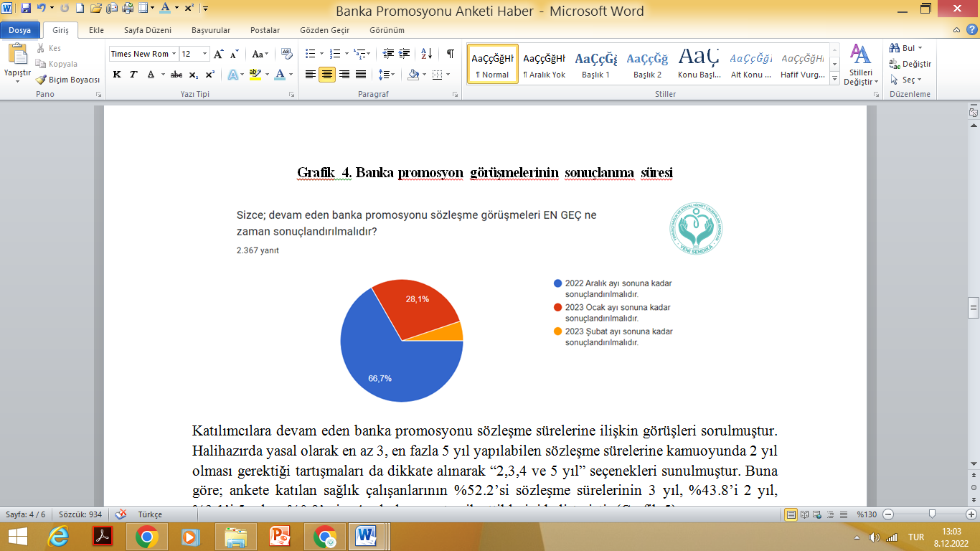Open Google Chrome from the taskbar
The height and width of the screenshot is (551, 980).
pyautogui.click(x=147, y=536)
